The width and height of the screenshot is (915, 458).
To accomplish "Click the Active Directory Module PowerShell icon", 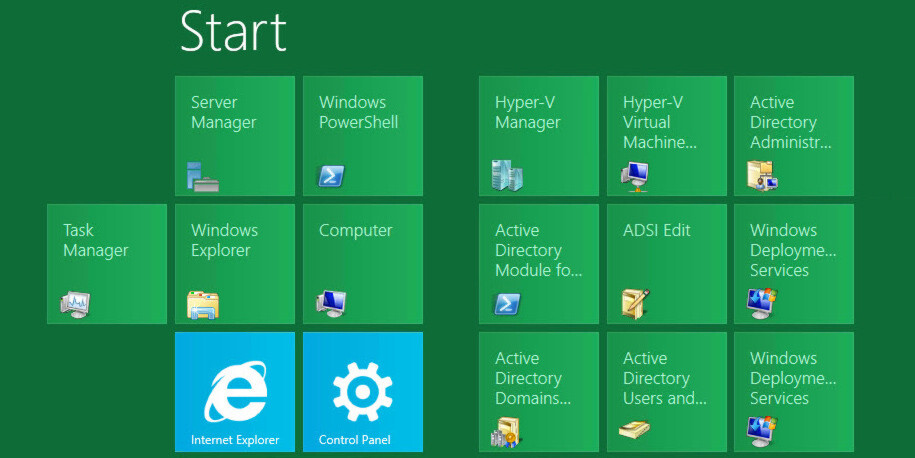I will pyautogui.click(x=507, y=304).
